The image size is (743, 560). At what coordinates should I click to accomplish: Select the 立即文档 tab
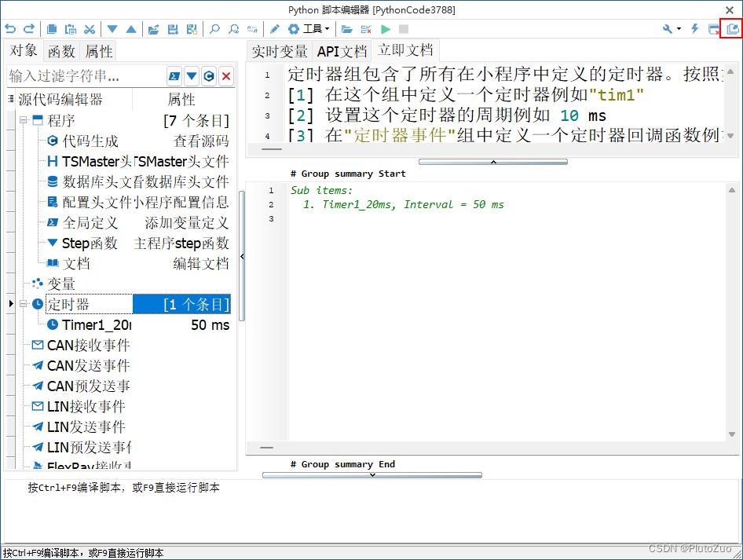(405, 50)
